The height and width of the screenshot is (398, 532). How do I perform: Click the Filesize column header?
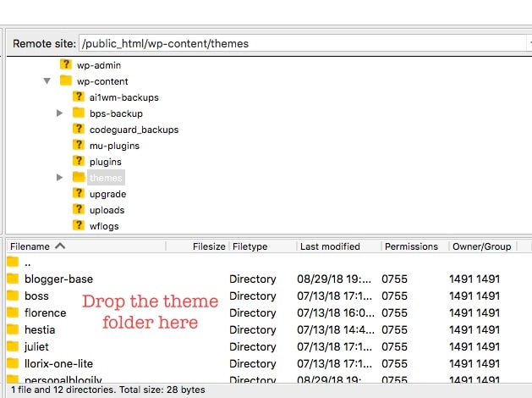pos(209,246)
